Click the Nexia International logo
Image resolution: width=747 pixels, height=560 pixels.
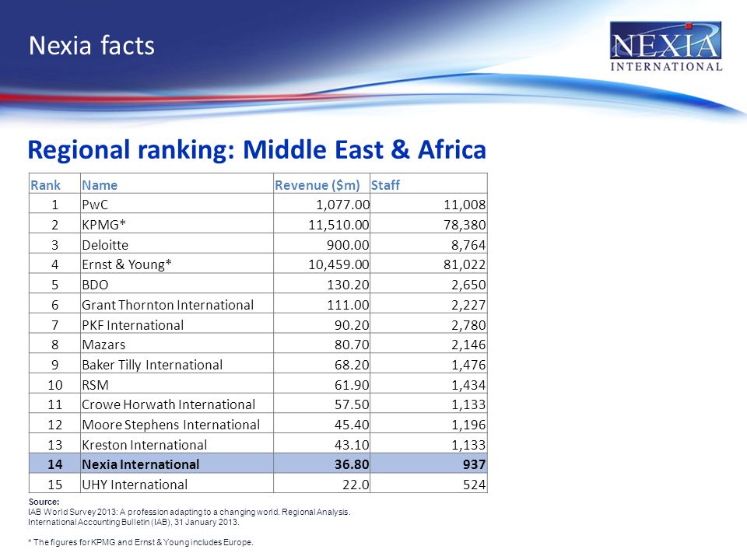(x=665, y=46)
